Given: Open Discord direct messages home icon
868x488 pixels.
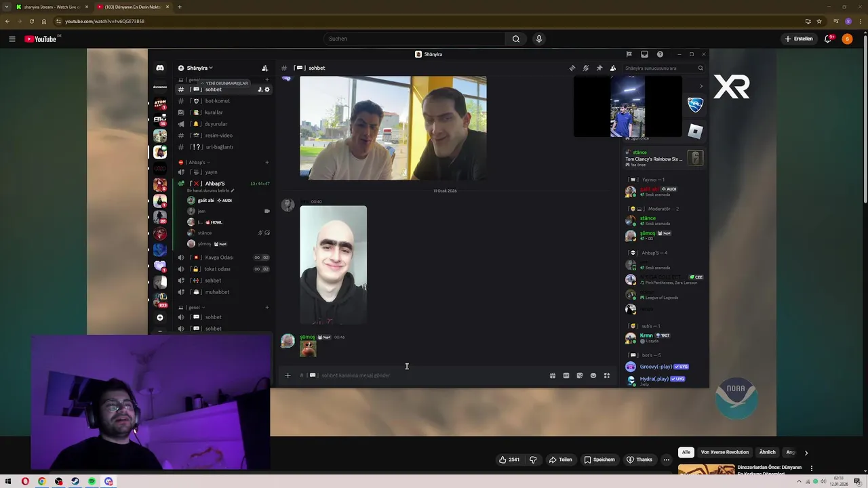Looking at the screenshot, I should pyautogui.click(x=160, y=68).
